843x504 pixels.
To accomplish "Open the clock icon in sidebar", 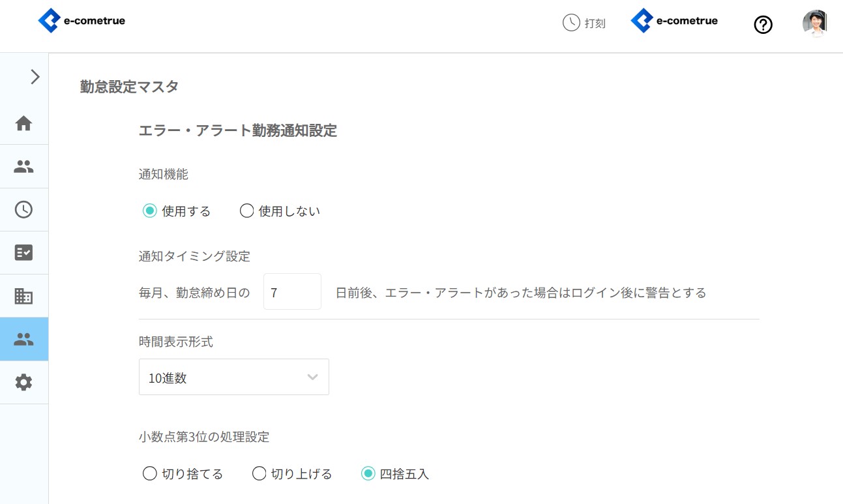I will (x=23, y=209).
